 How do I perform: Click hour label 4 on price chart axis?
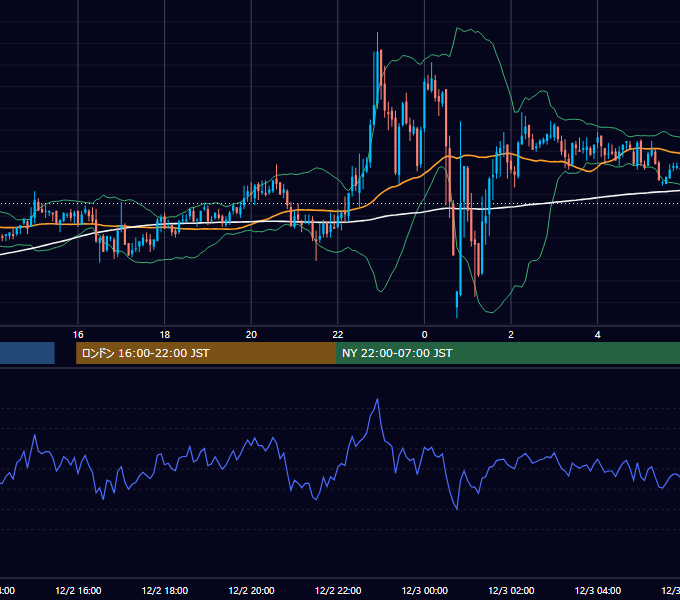(598, 335)
